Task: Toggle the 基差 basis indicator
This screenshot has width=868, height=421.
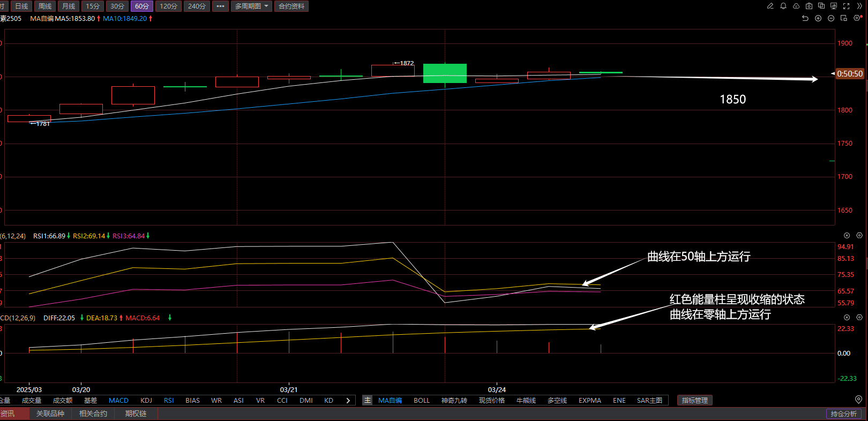Action: [x=91, y=400]
